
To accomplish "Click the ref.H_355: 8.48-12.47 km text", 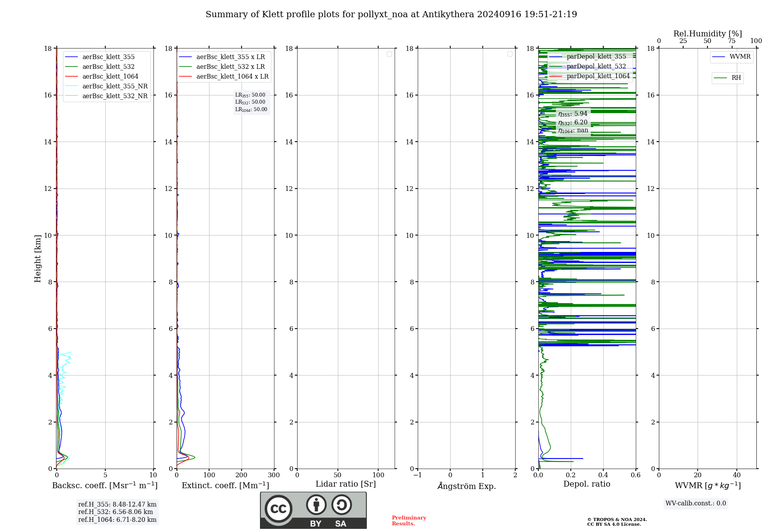I will pyautogui.click(x=117, y=505).
